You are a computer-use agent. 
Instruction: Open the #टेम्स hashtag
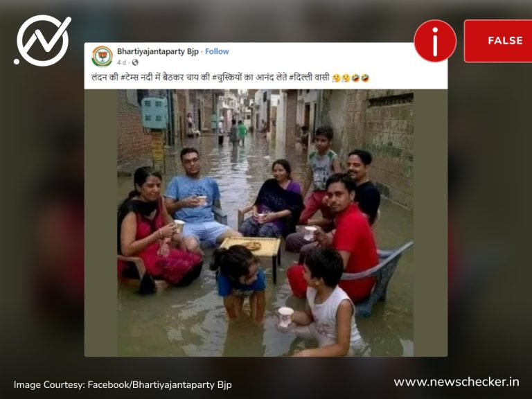tap(132, 78)
